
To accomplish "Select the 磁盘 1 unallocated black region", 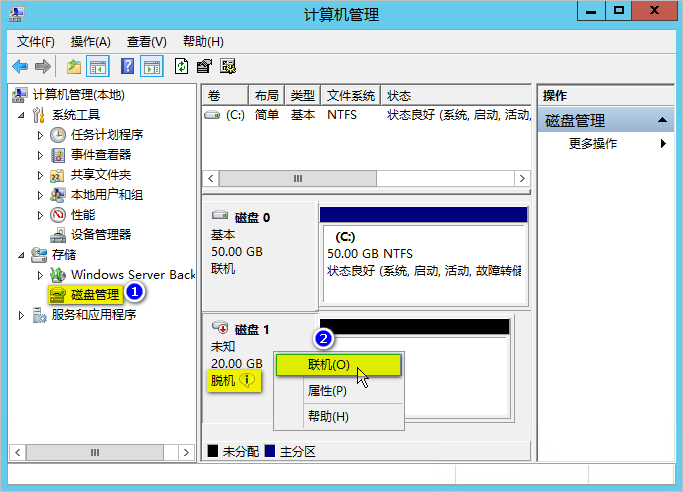I will point(415,327).
